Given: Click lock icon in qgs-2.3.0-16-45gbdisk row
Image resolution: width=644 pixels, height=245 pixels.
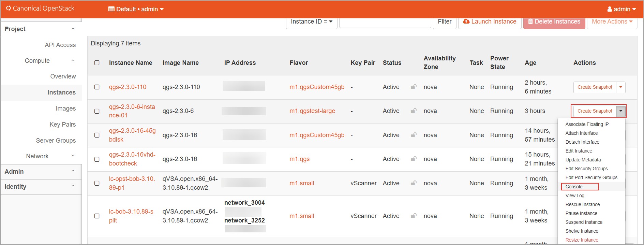Looking at the screenshot, I should tap(413, 135).
